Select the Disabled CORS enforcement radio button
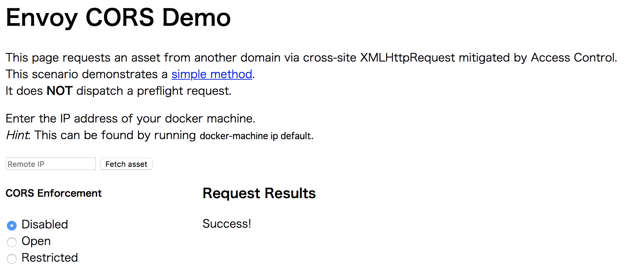 click(x=12, y=226)
